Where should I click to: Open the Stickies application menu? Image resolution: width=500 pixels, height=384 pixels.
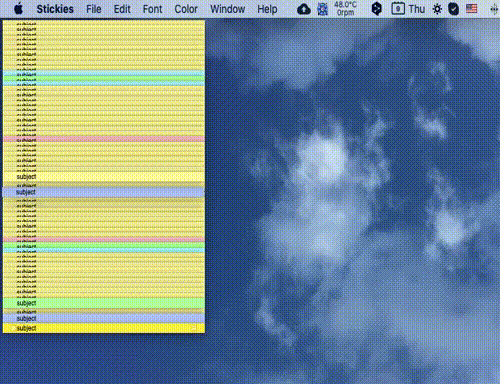(x=55, y=9)
